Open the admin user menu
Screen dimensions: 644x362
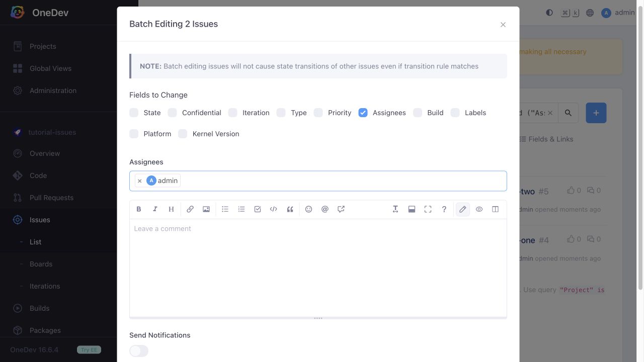click(618, 13)
